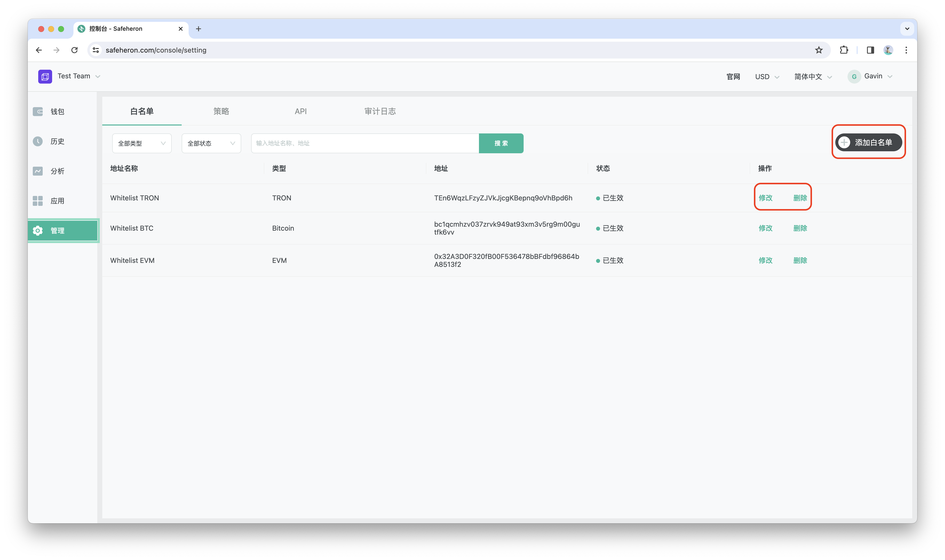
Task: Bookmark this page with the star icon
Action: (818, 50)
